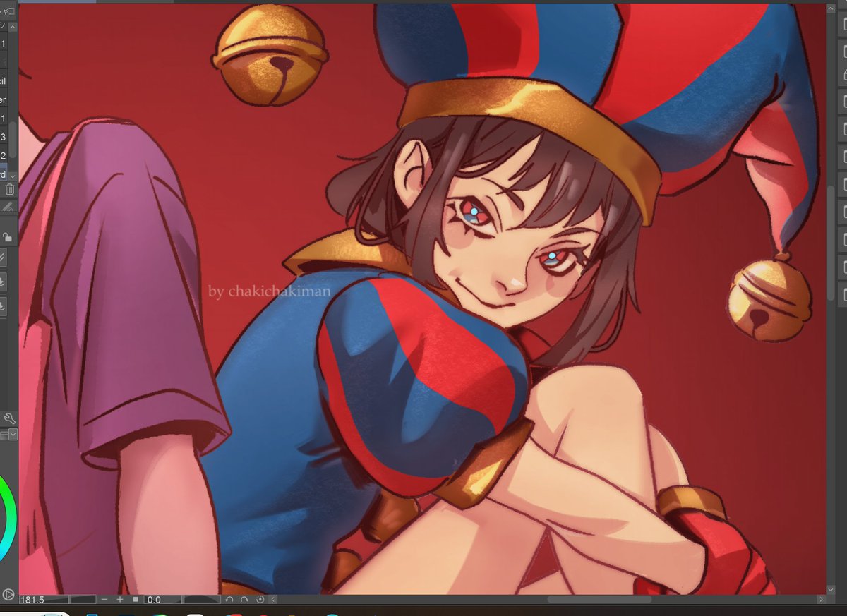Screen dimensions: 847x616
Task: Click the circular play icon at bottom-left corner
Action: (8, 595)
